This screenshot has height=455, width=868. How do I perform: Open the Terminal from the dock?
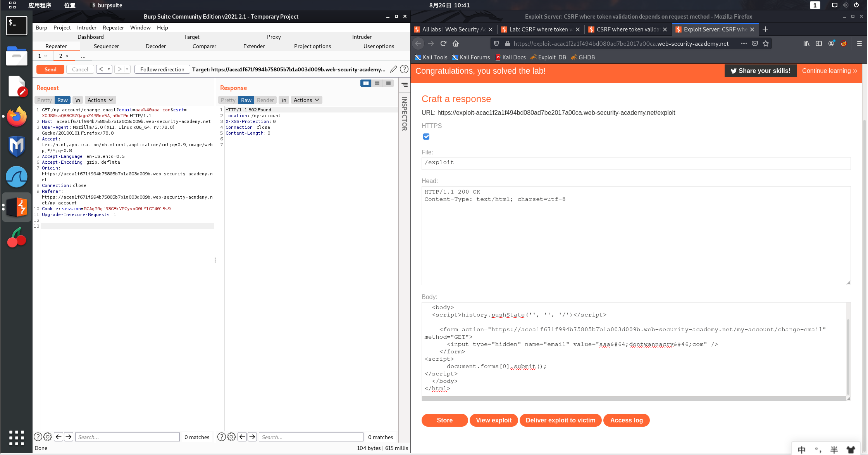16,26
